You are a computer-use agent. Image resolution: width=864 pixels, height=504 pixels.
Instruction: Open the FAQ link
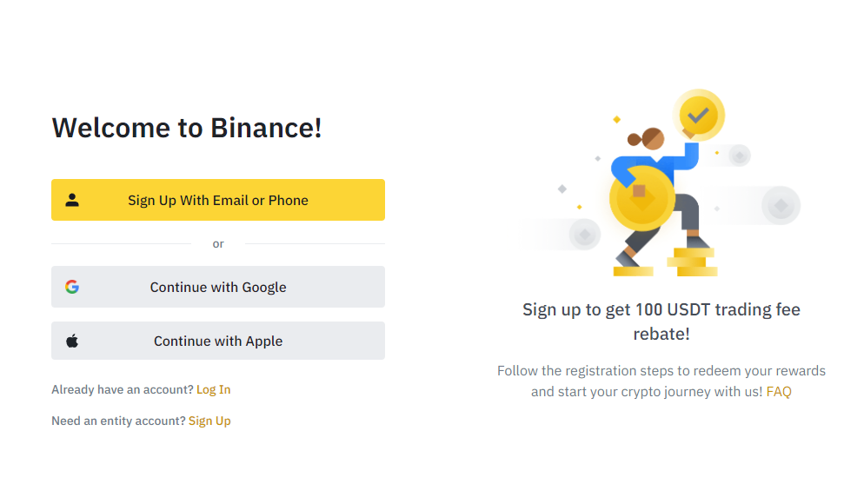779,392
